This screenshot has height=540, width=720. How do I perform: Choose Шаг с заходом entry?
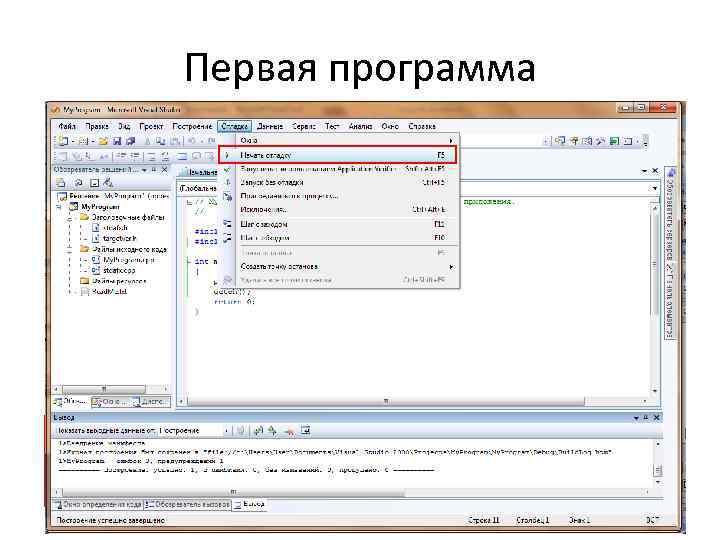coord(342,224)
